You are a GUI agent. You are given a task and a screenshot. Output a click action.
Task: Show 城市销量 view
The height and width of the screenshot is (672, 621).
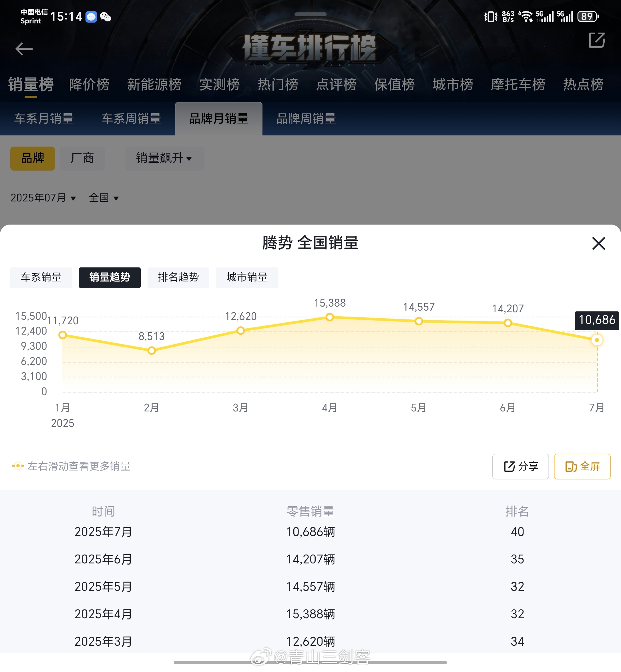tap(247, 277)
